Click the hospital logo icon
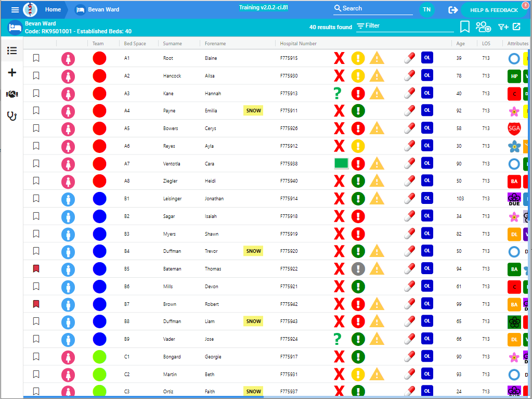The height and width of the screenshot is (399, 532). pos(30,9)
